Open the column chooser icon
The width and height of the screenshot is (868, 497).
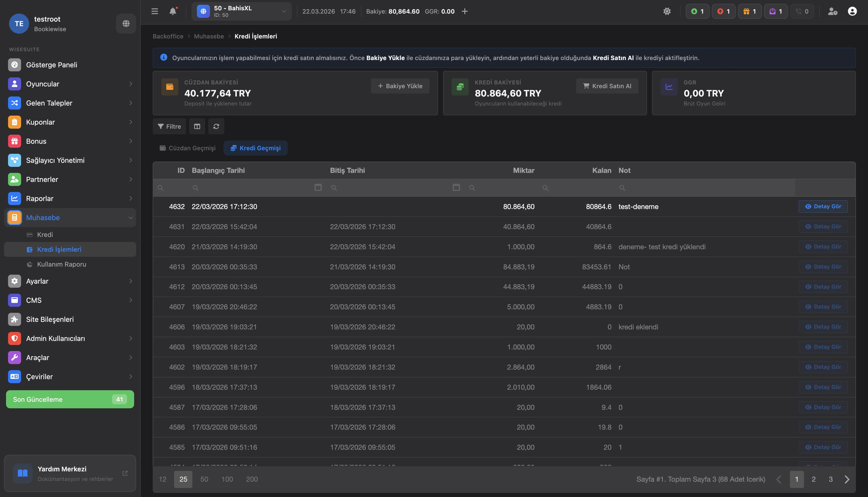pyautogui.click(x=197, y=126)
